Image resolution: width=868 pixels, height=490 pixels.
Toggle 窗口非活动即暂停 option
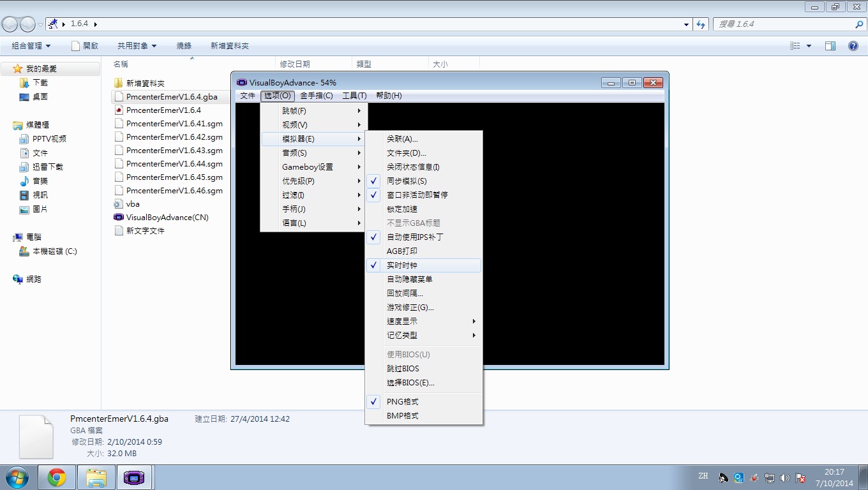pos(424,195)
